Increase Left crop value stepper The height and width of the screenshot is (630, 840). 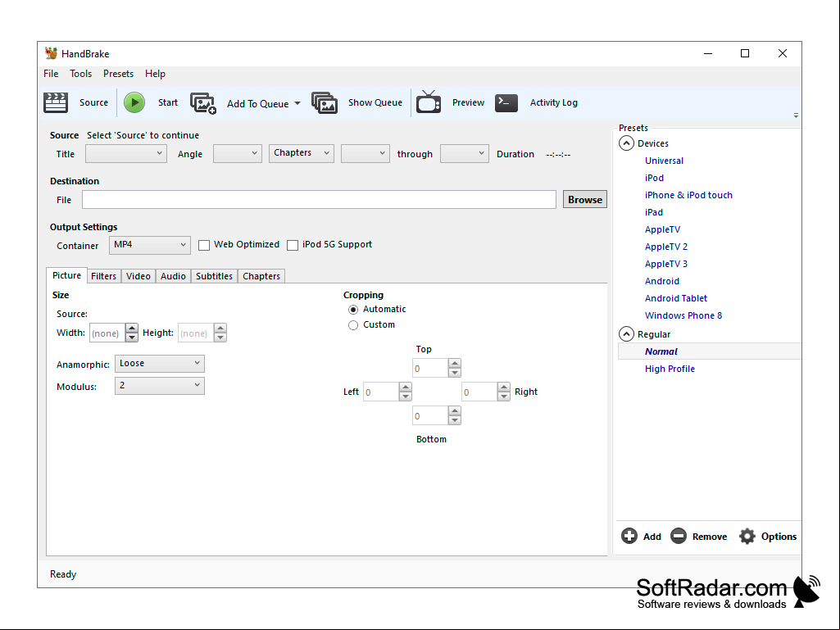pos(406,387)
